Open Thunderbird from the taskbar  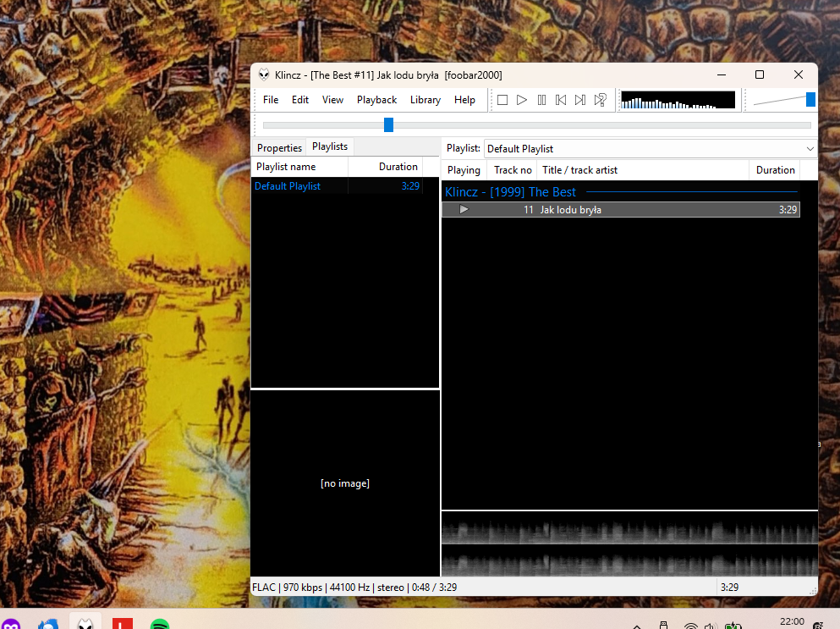click(x=48, y=624)
